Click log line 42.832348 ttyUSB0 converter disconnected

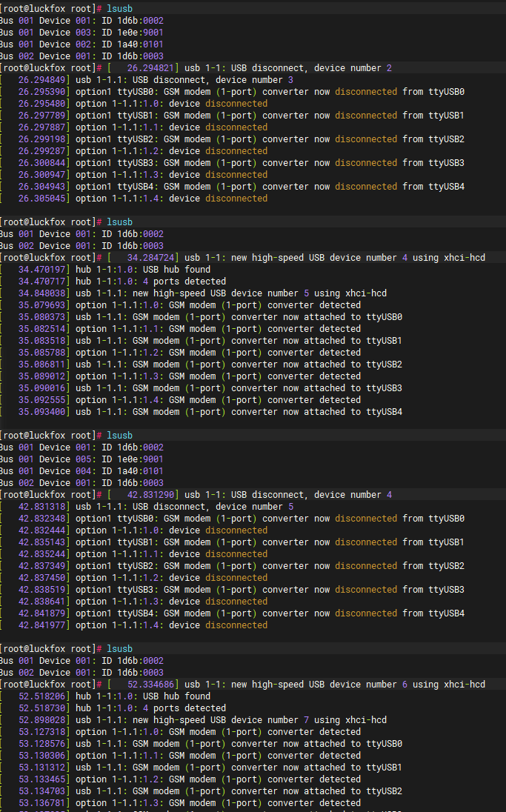coord(233,519)
